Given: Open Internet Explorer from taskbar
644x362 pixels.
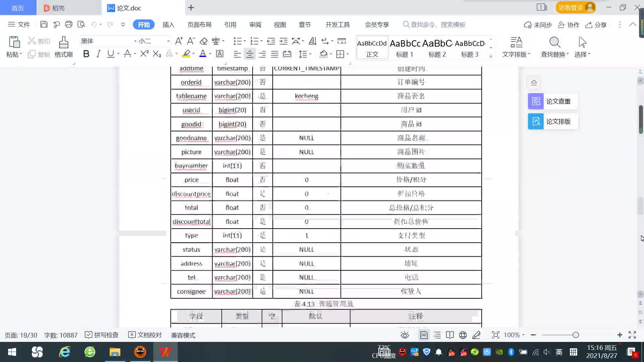Looking at the screenshot, I should pyautogui.click(x=64, y=352).
